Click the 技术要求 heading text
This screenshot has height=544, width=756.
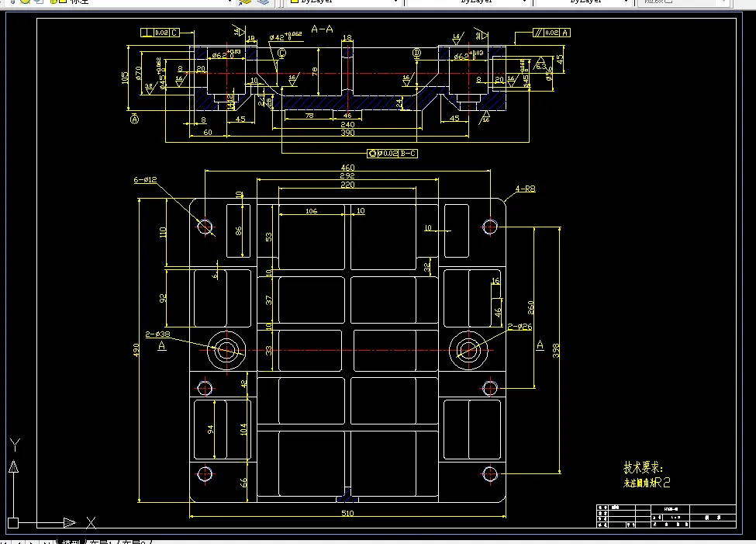tap(643, 467)
